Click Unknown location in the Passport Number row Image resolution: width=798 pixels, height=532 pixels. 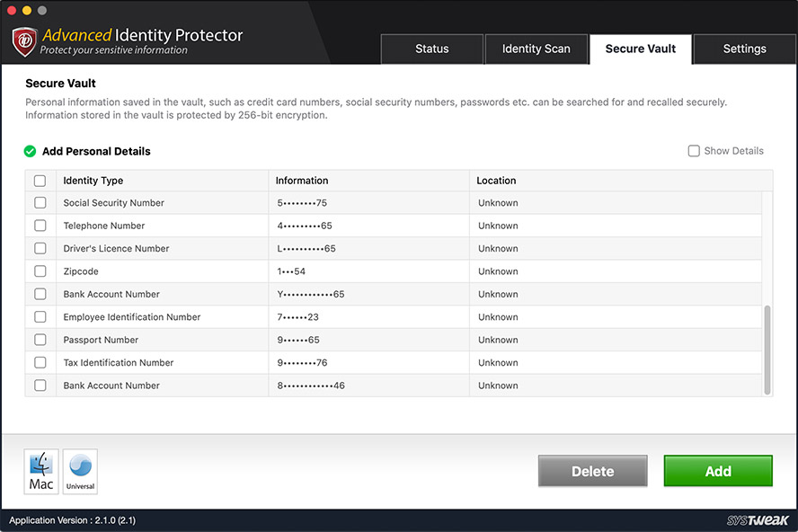[498, 340]
